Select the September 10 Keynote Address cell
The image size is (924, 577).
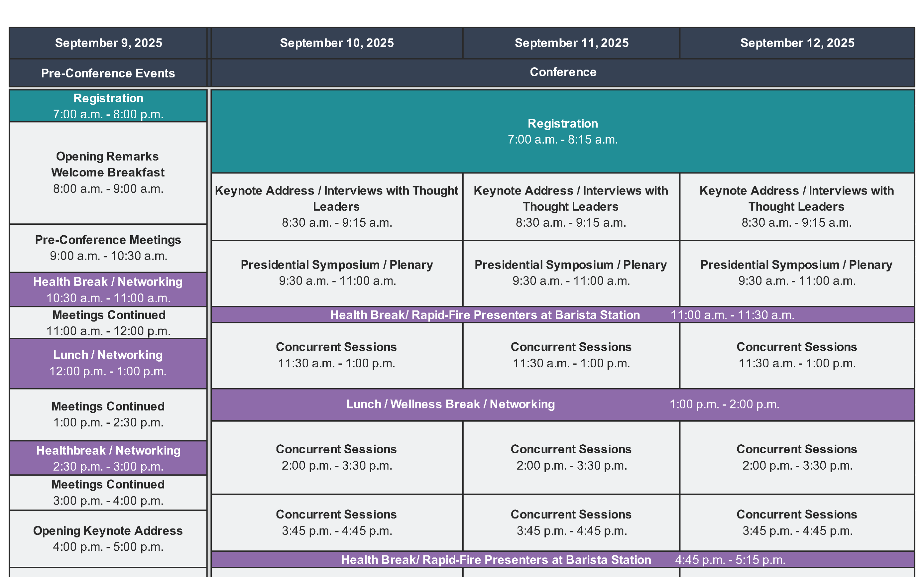click(336, 206)
